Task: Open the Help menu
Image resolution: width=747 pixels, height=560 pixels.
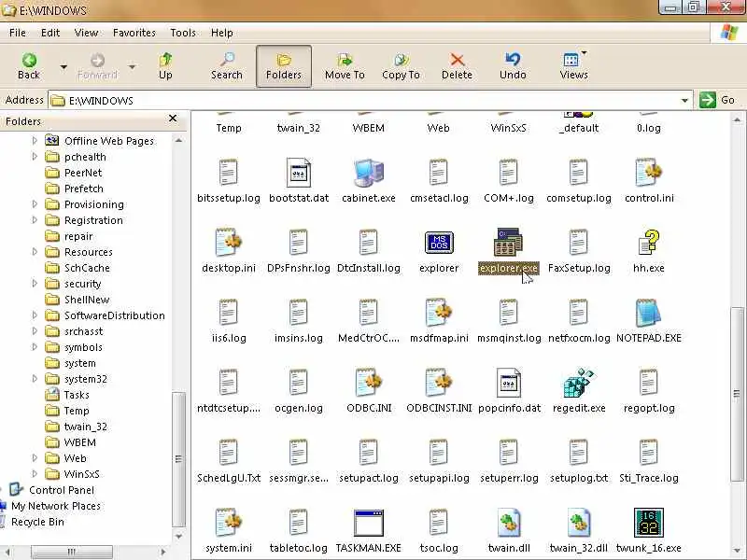Action: coord(221,33)
